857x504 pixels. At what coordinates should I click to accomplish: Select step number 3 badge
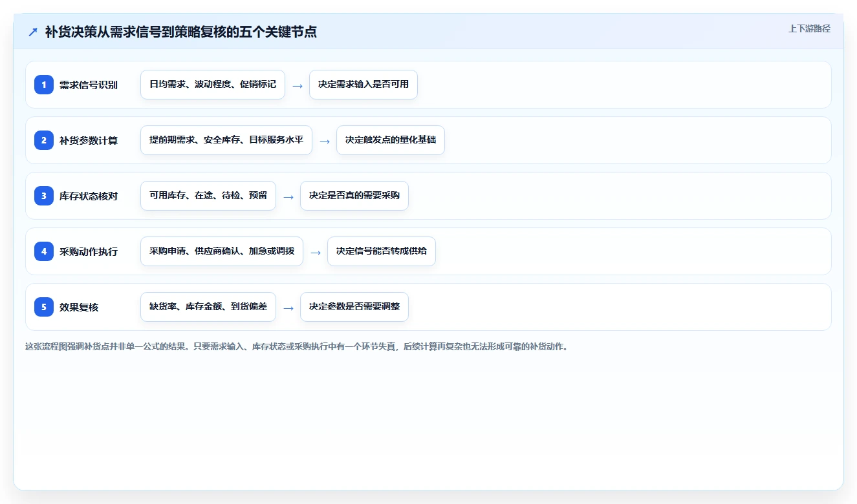44,196
